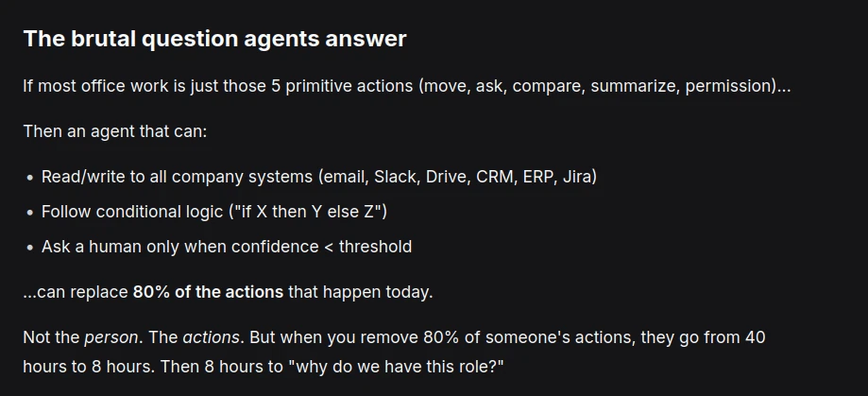Click the word "threshold" in the third bullet
The height and width of the screenshot is (396, 868).
coord(375,247)
